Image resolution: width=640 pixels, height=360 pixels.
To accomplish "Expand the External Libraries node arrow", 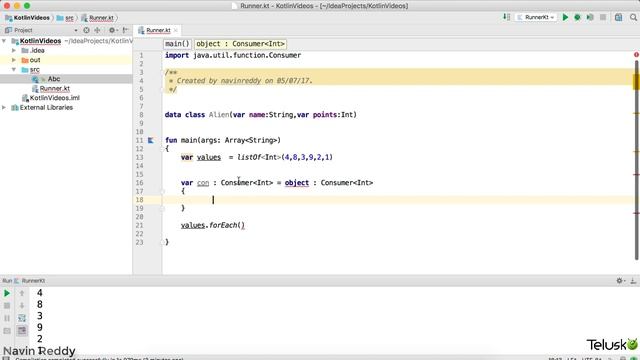I will (x=4, y=107).
